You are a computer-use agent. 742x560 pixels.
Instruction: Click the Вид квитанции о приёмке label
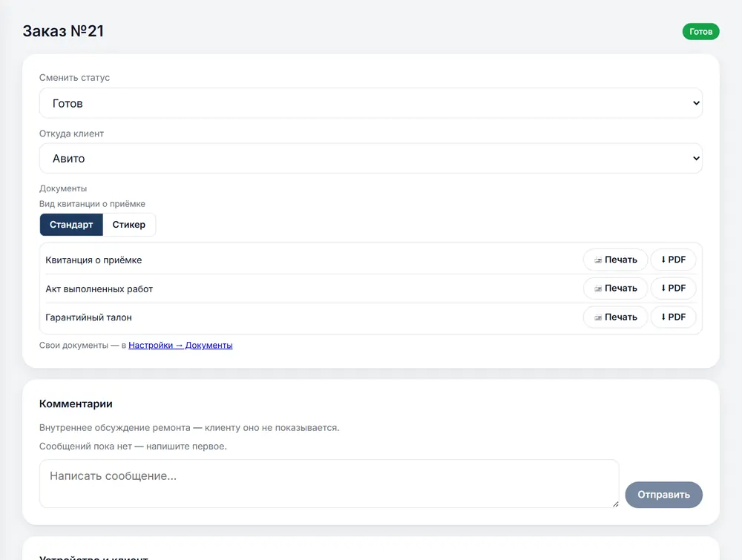coord(92,204)
